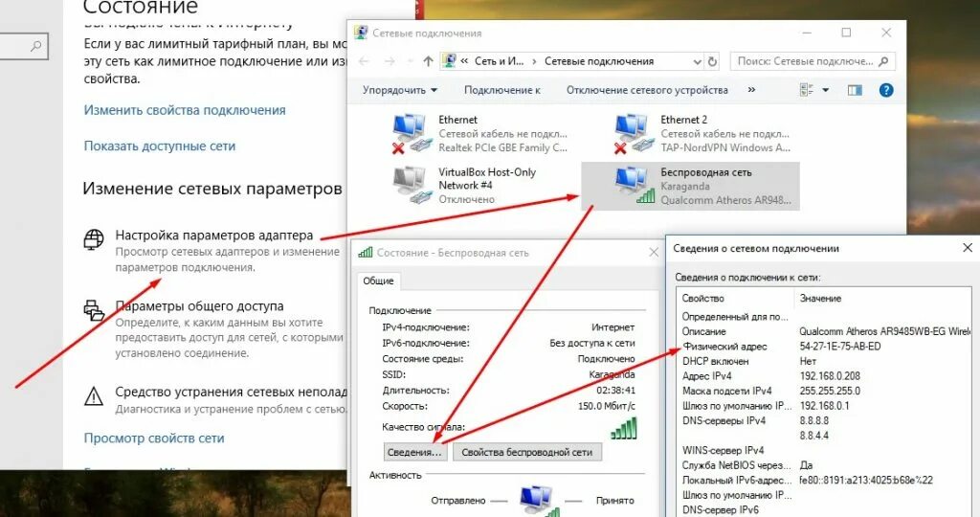The image size is (980, 517).
Task: Close the Сведения о сетевом подключении dialog
Action: [968, 248]
